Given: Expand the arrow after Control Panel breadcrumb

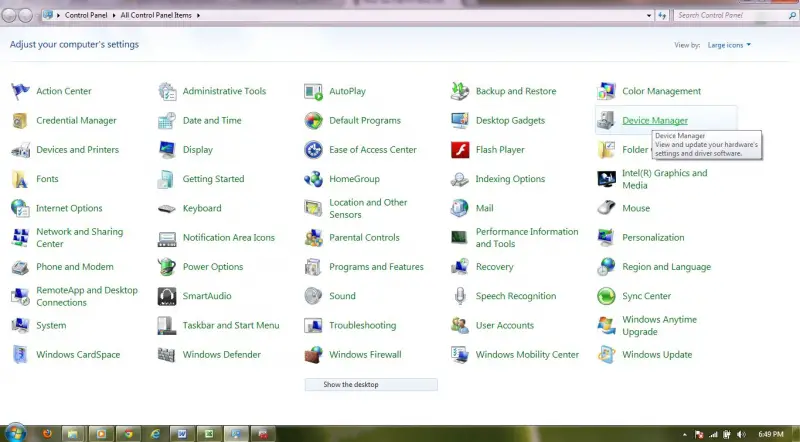Looking at the screenshot, I should [x=114, y=15].
